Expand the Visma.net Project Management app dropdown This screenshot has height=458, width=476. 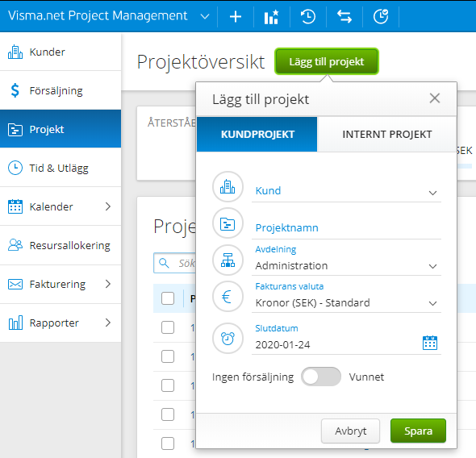205,16
